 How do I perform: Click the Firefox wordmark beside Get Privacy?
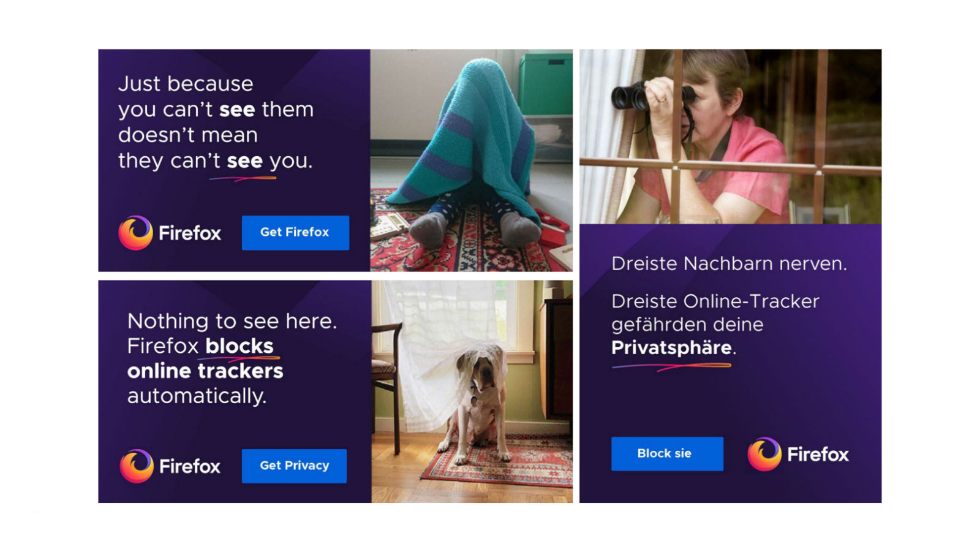click(190, 466)
